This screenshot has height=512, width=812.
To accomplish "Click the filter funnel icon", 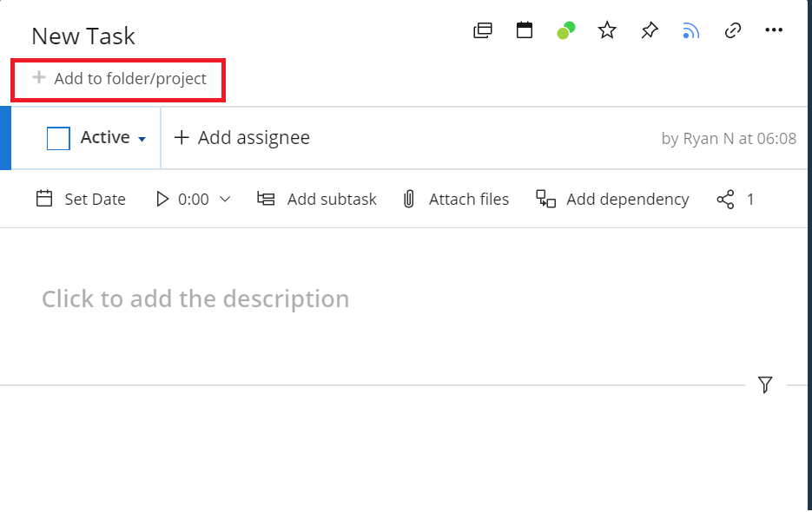I will click(x=765, y=384).
